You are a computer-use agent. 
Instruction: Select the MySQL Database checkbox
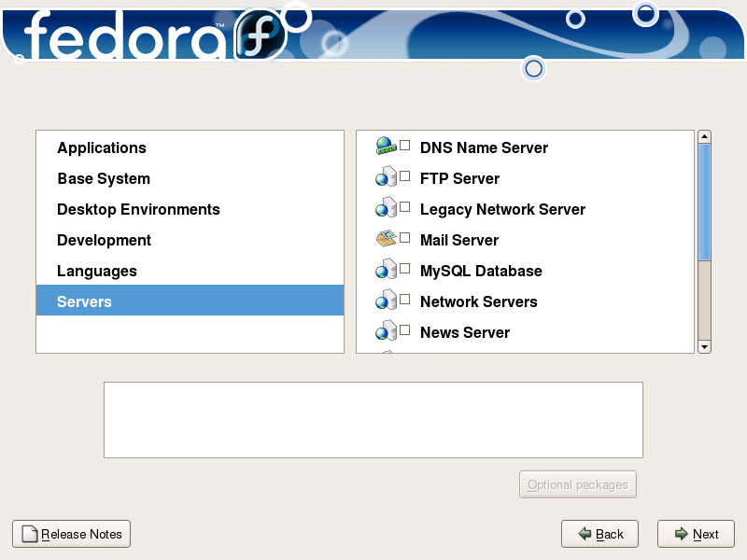tap(405, 269)
